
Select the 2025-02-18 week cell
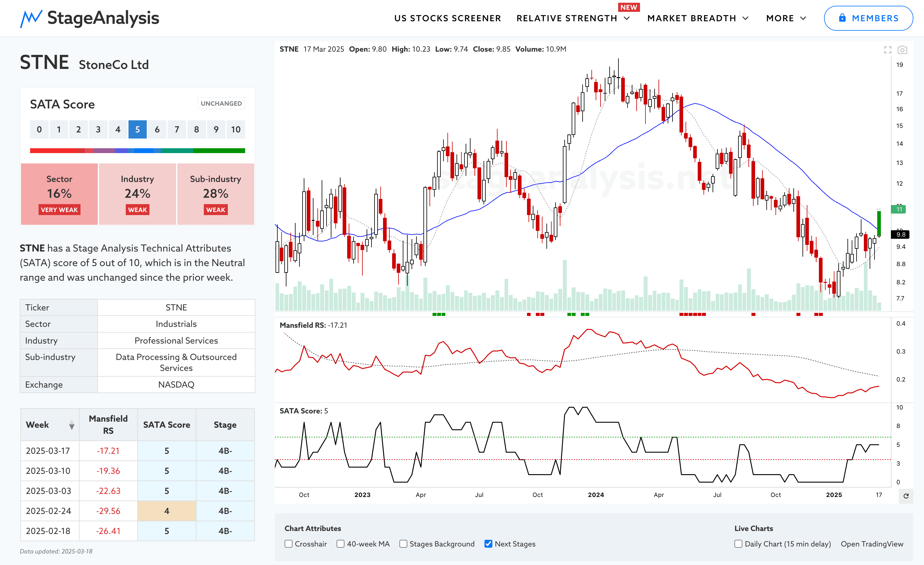pyautogui.click(x=50, y=531)
